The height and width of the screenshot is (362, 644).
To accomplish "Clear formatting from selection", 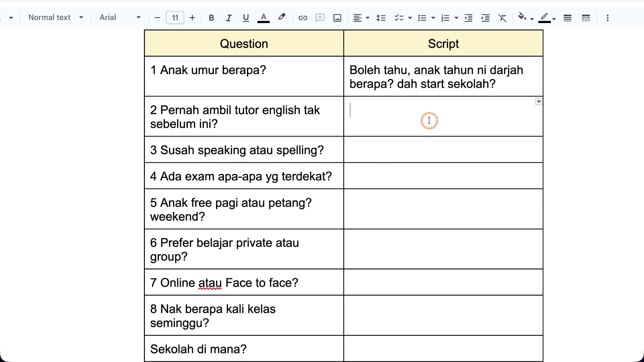I will pos(502,18).
